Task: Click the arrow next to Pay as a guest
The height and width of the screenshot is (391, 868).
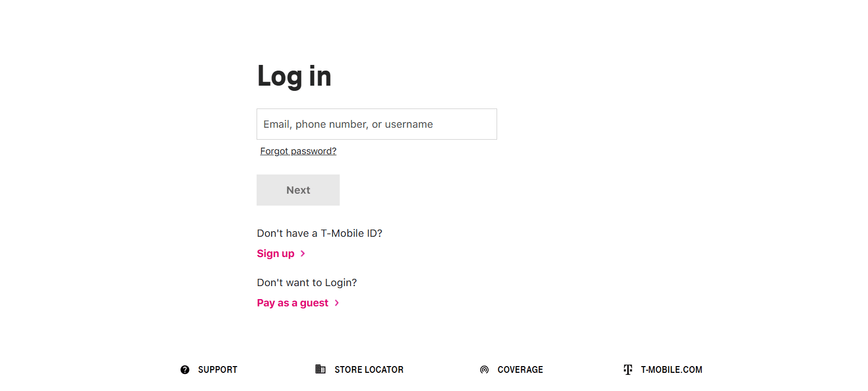Action: click(x=336, y=303)
